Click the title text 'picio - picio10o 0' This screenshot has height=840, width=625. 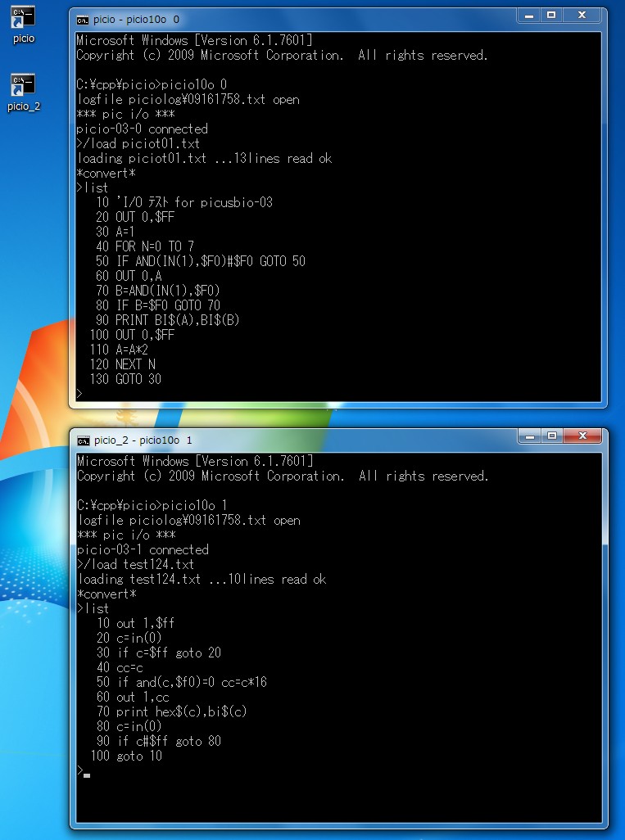136,20
